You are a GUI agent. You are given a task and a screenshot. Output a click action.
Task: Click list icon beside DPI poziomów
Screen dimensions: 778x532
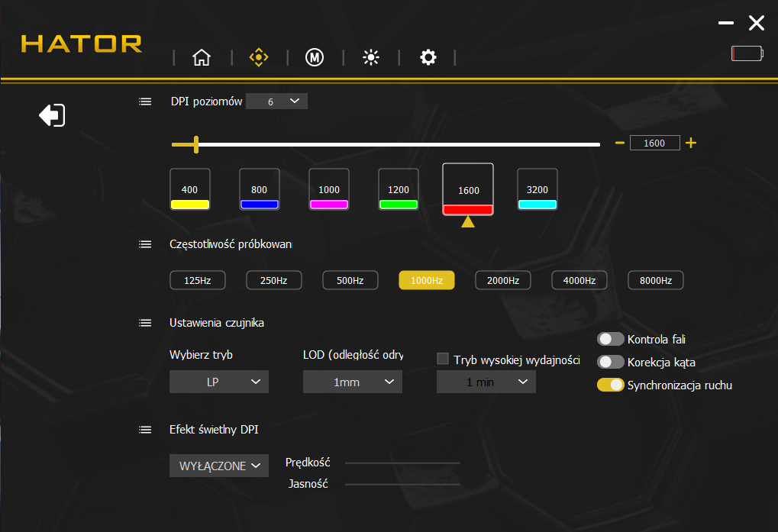tap(145, 102)
